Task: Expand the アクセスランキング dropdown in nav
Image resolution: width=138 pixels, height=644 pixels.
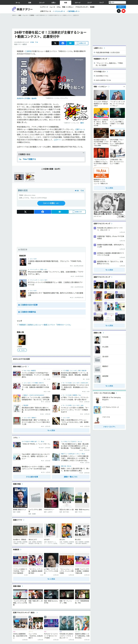Action: (82, 7)
